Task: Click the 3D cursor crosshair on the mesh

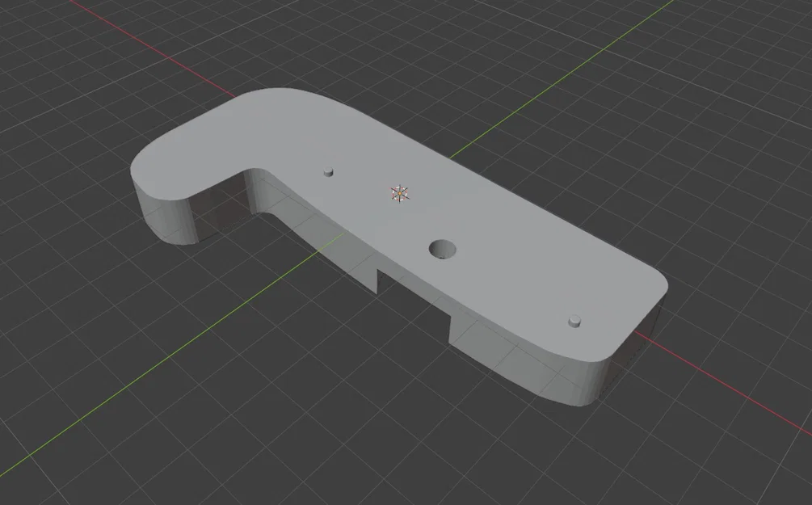Action: (399, 194)
